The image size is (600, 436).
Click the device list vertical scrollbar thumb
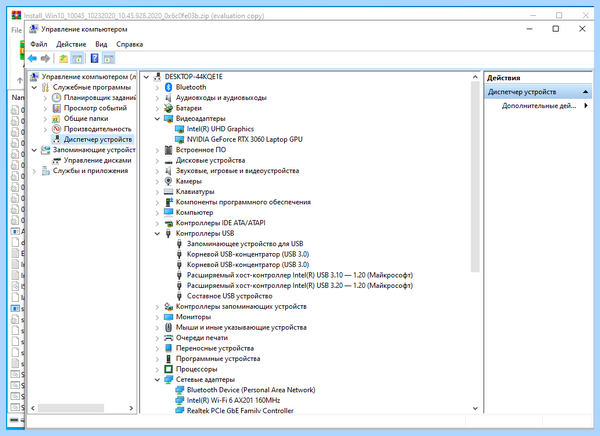(x=475, y=176)
